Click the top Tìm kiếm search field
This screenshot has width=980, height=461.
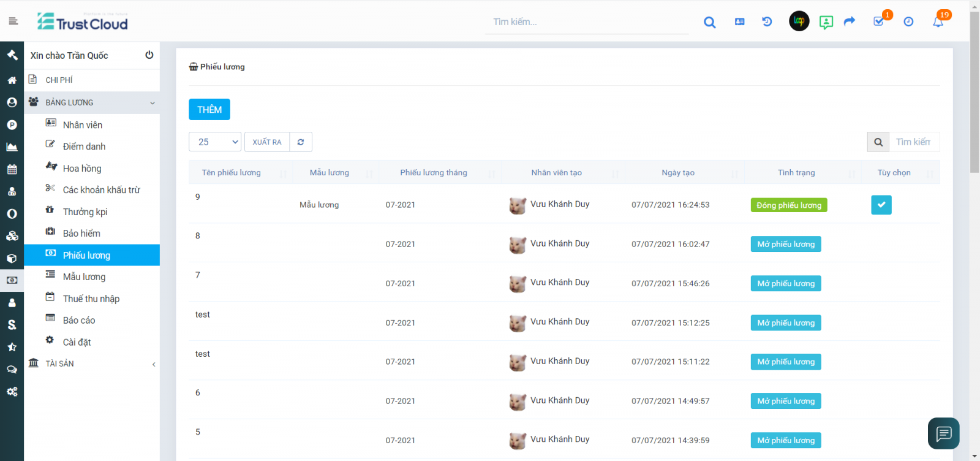(x=586, y=22)
